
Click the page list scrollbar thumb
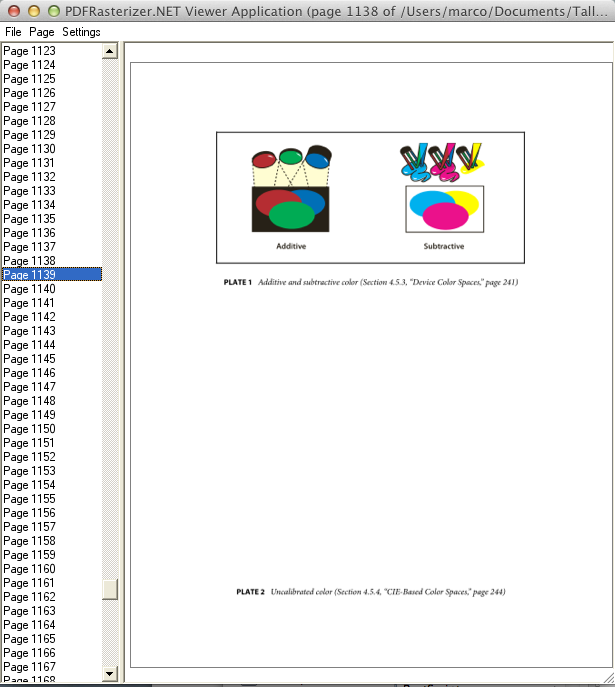(x=110, y=589)
